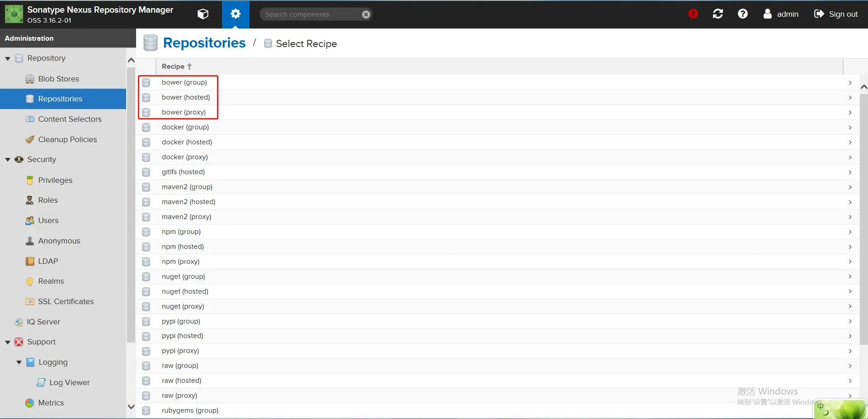Click the maven2 (proxy) row icon

point(146,217)
